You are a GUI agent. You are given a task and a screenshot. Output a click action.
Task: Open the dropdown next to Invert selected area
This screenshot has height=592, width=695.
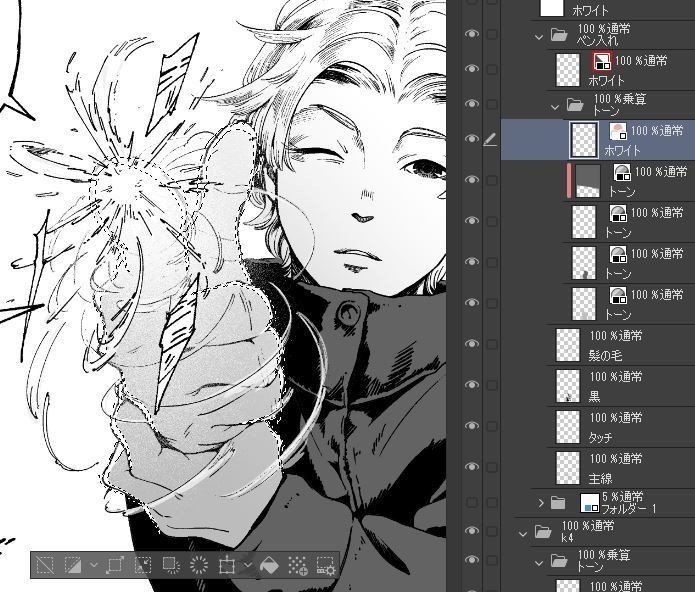[94, 565]
